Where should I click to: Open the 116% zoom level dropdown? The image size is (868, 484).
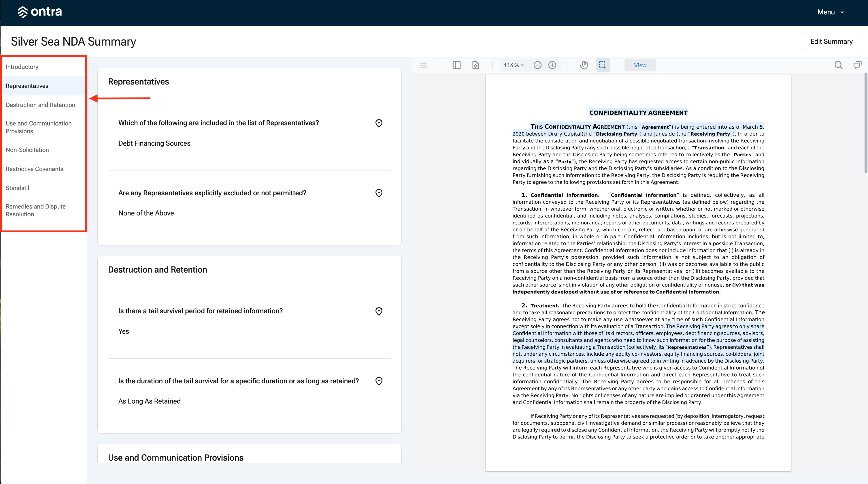click(x=514, y=65)
